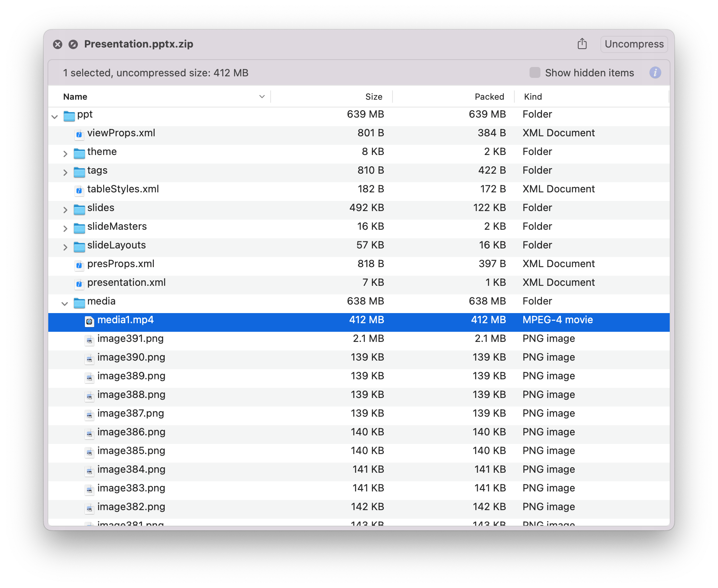The image size is (718, 588).
Task: Expand the theme folder
Action: coord(65,154)
